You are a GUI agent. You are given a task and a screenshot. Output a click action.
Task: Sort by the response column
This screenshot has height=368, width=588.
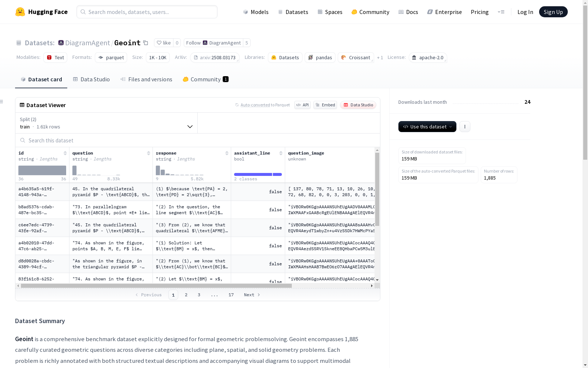[227, 153]
